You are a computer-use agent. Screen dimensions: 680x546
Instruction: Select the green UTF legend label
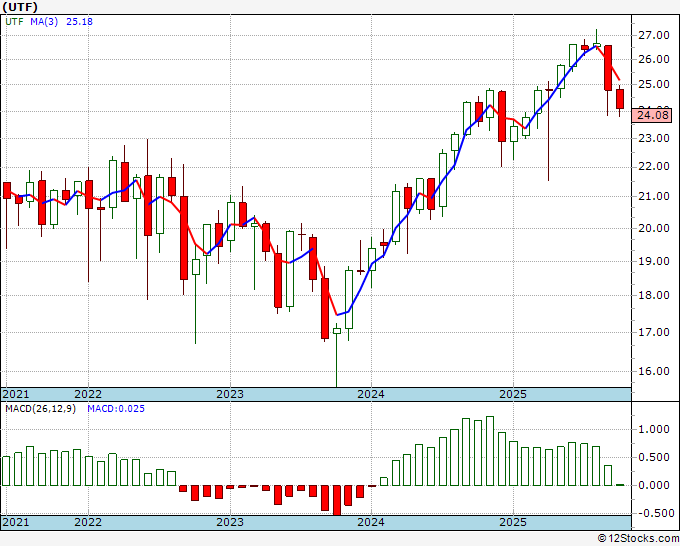click(x=15, y=22)
